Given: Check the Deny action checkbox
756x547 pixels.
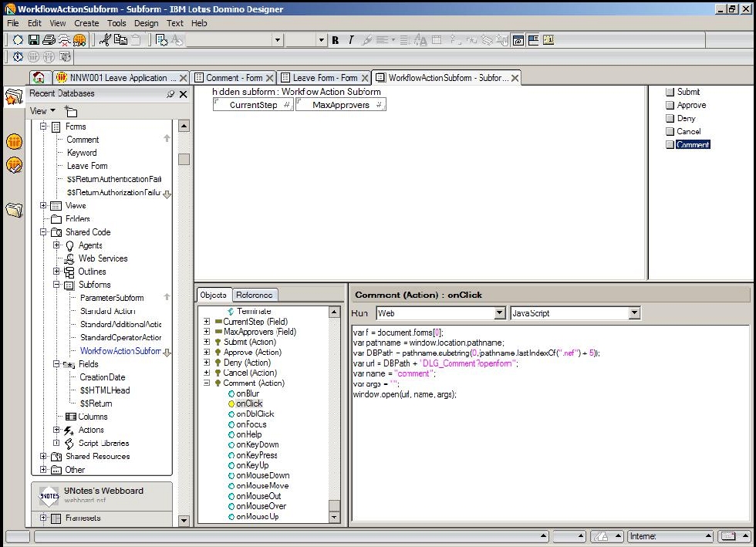Looking at the screenshot, I should (670, 118).
